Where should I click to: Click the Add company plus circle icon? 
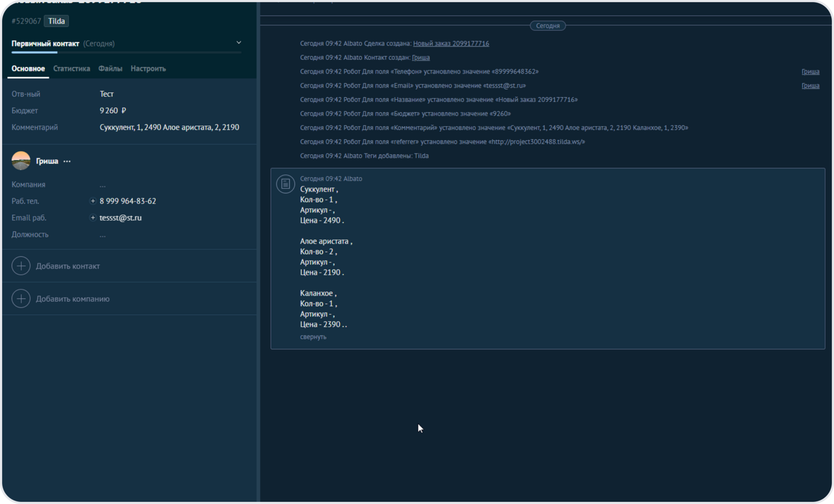click(x=21, y=299)
